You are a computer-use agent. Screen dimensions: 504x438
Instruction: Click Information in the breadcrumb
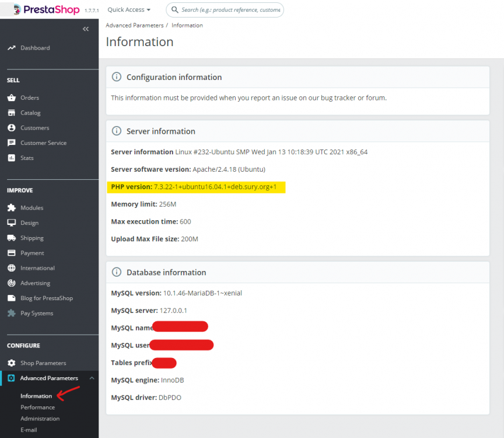(x=187, y=25)
